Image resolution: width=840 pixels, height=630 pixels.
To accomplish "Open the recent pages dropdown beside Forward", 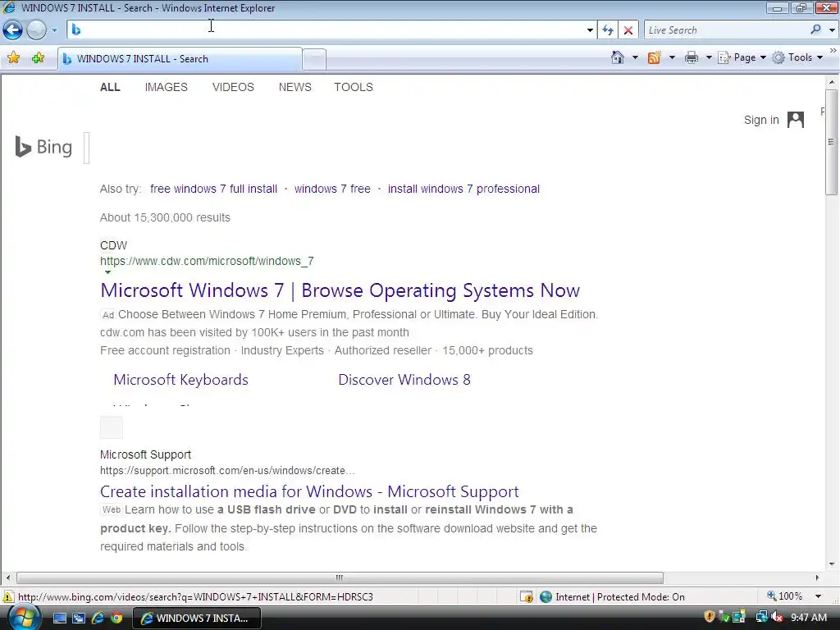I will tap(54, 30).
